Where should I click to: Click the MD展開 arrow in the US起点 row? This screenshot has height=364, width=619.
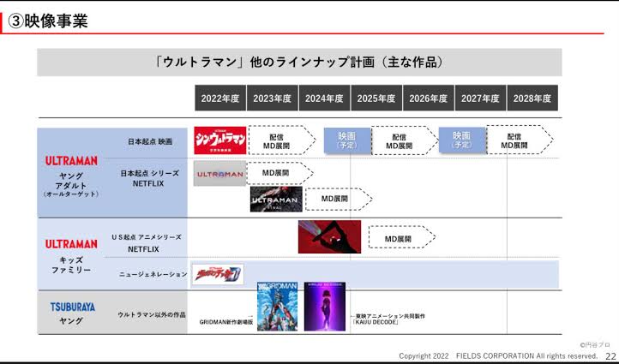tap(400, 237)
